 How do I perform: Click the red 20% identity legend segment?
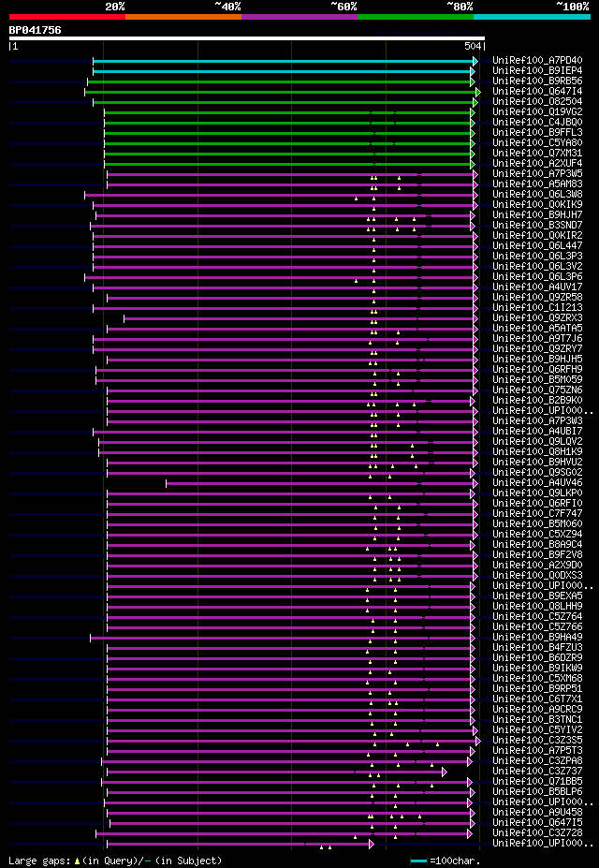click(x=67, y=17)
